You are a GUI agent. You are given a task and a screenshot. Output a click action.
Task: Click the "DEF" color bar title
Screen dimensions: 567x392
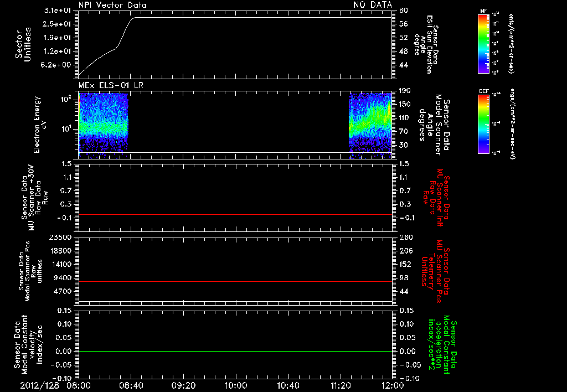(484, 91)
